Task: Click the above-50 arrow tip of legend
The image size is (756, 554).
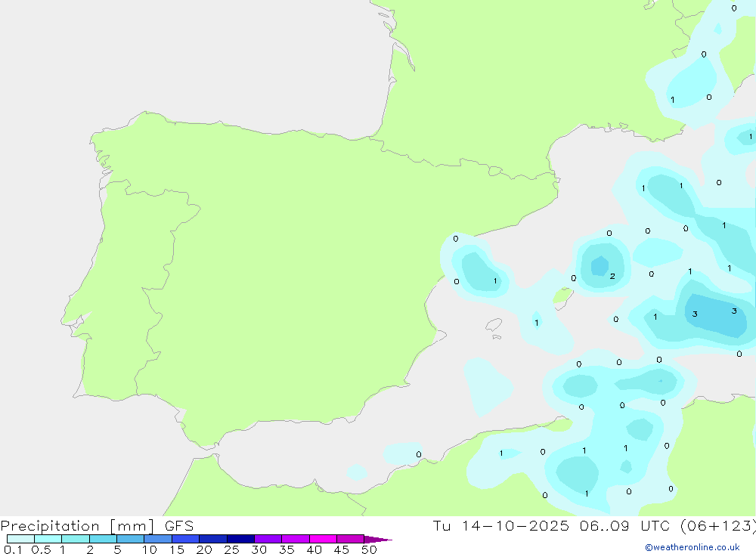Action: (x=378, y=539)
